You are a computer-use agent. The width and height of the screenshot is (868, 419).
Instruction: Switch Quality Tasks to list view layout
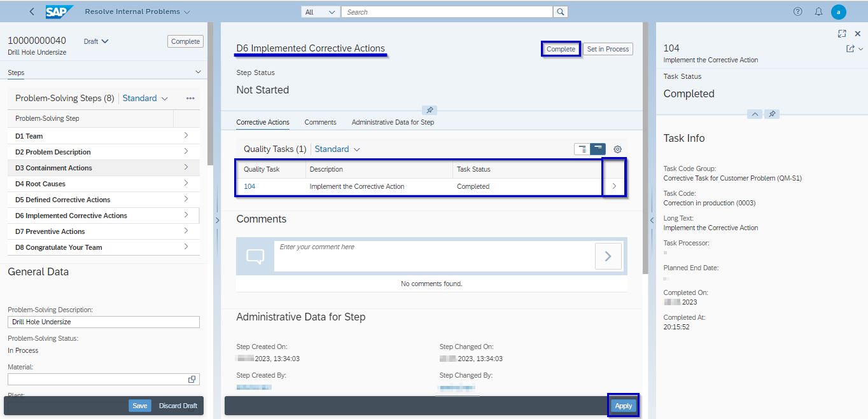pos(583,148)
